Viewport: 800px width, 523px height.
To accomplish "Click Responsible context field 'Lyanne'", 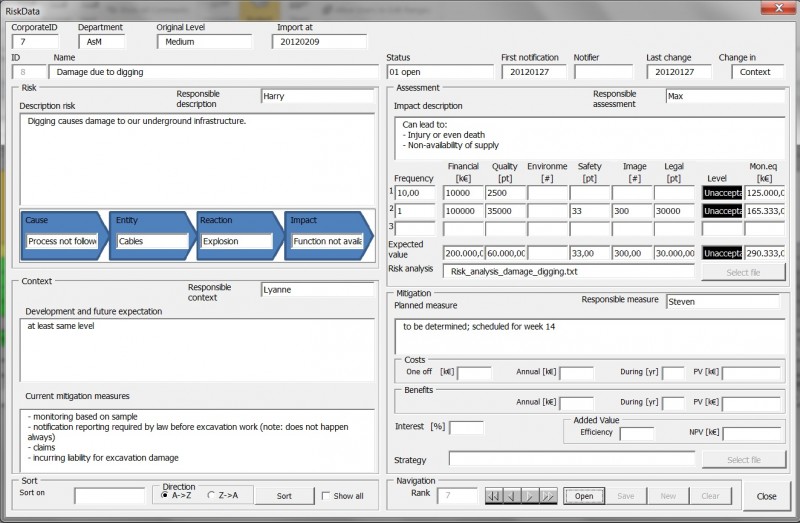I will [x=317, y=289].
